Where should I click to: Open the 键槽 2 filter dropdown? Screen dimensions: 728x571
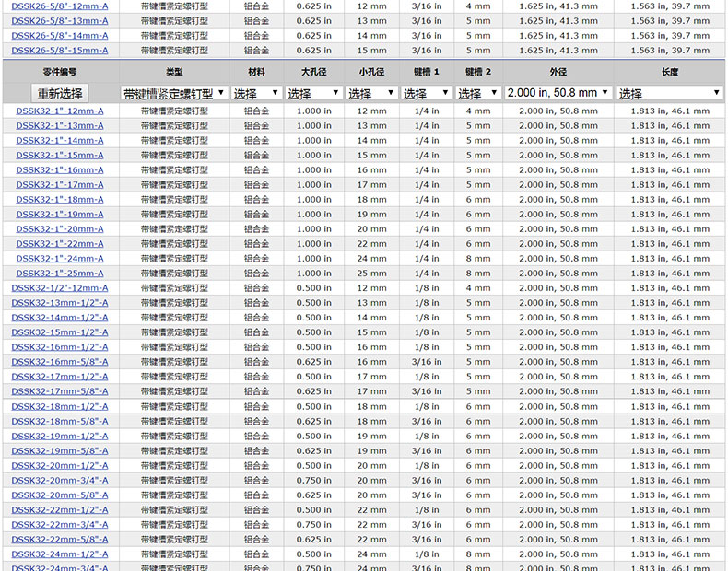pos(477,93)
